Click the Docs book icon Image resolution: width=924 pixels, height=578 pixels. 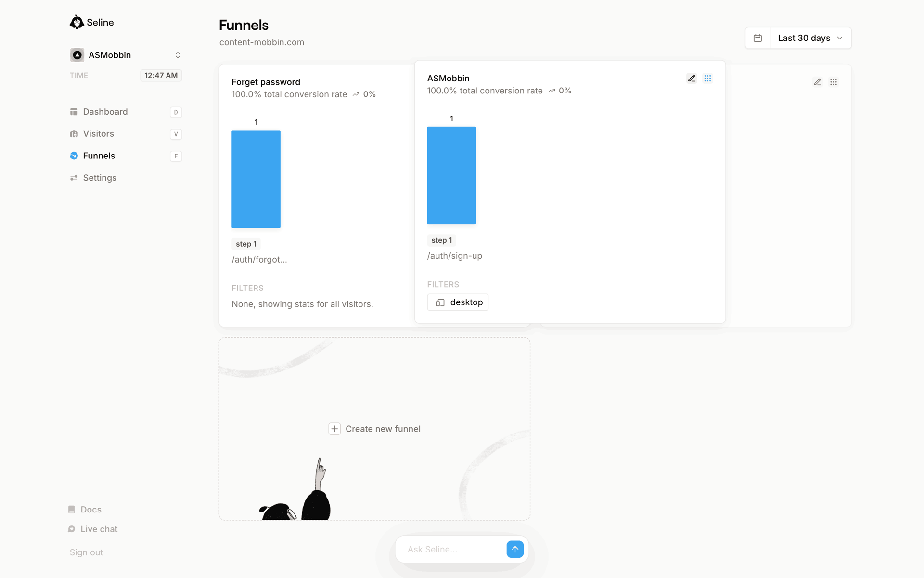pyautogui.click(x=72, y=510)
